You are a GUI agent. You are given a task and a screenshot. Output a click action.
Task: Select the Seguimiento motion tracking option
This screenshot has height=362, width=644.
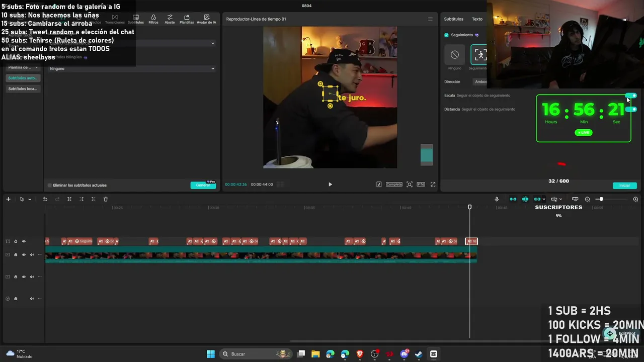click(479, 55)
